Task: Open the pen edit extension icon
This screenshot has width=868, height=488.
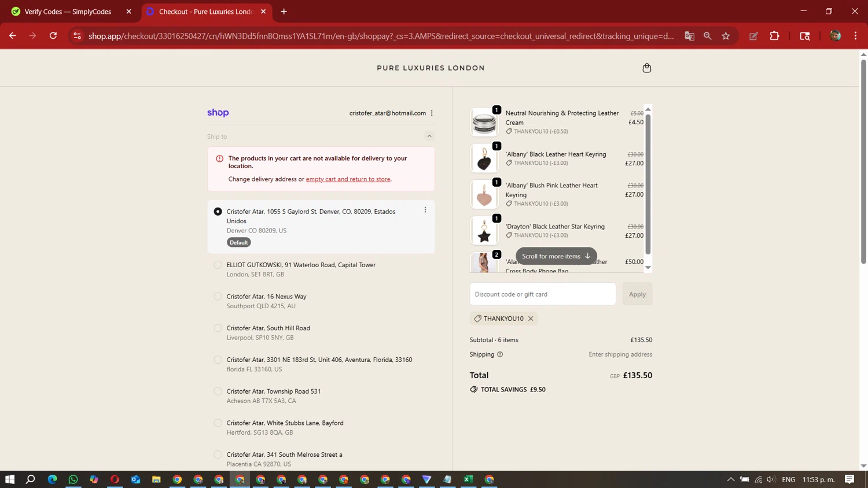Action: (753, 36)
